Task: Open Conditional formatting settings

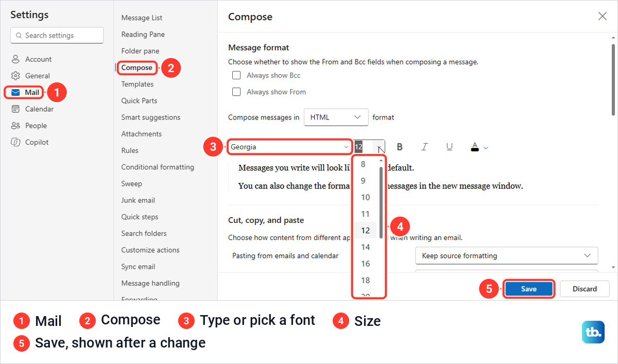Action: point(158,167)
